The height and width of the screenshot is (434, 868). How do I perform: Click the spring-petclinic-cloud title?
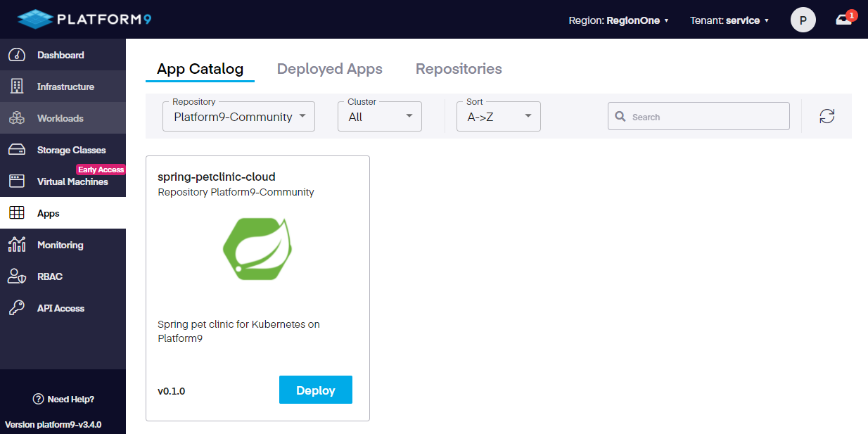point(217,177)
